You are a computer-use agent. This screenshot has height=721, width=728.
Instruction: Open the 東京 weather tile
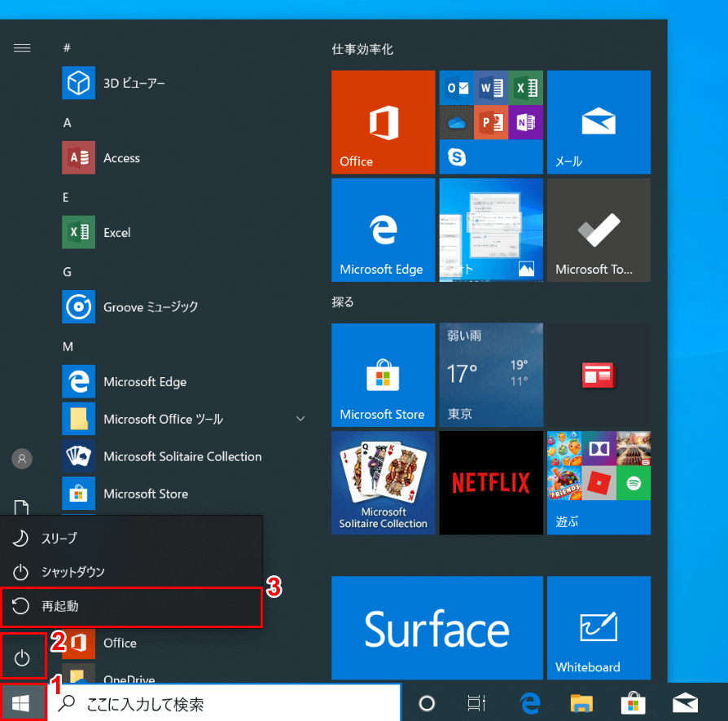pos(491,375)
